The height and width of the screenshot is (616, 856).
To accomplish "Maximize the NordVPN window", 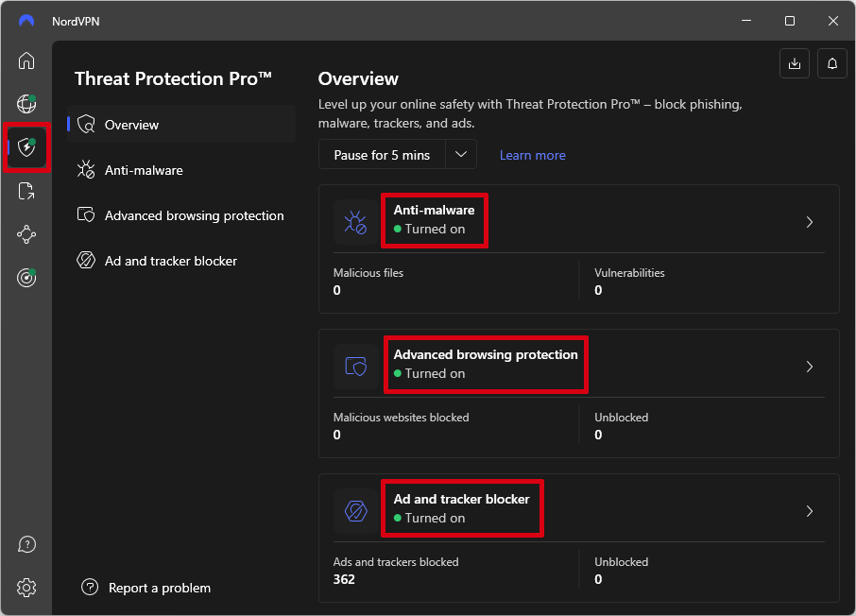I will click(790, 21).
